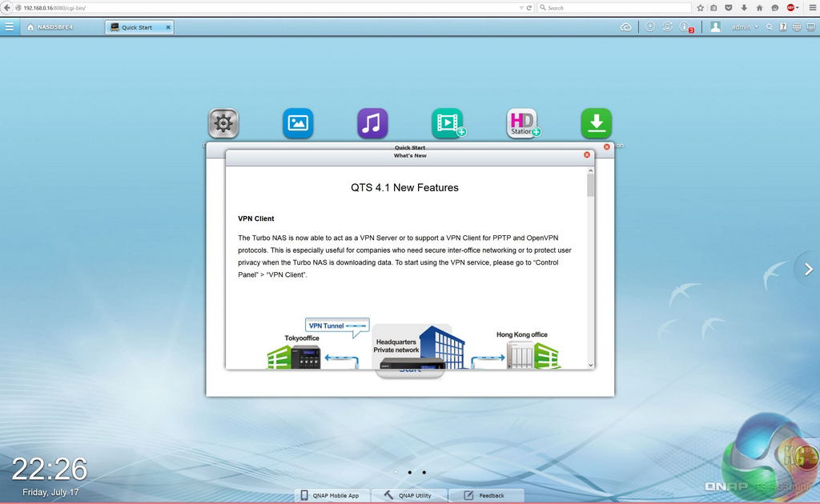Screen dimensions: 820x504
Task: Open QNAP Mobile App link
Action: (332, 495)
